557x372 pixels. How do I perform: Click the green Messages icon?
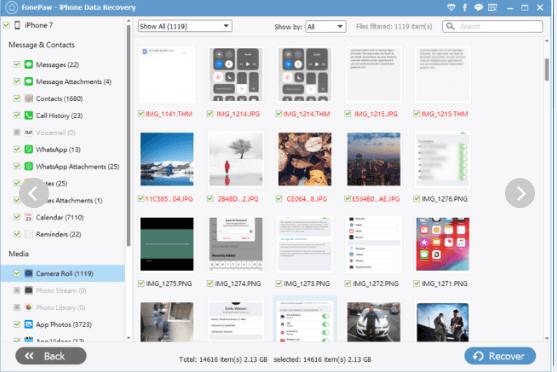[29, 65]
